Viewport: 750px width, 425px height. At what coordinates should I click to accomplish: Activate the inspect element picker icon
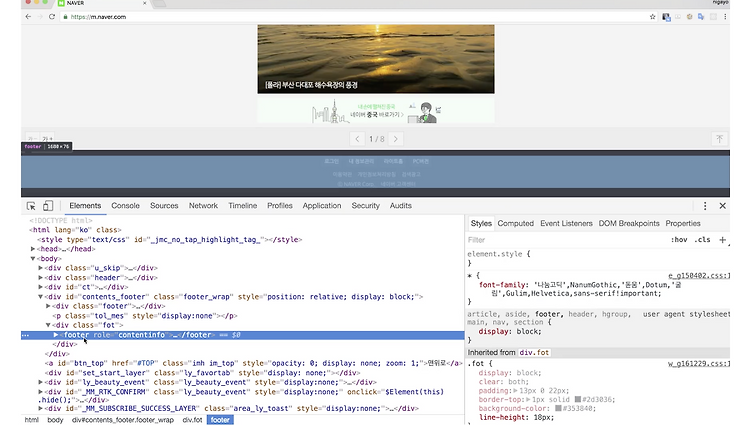point(31,206)
